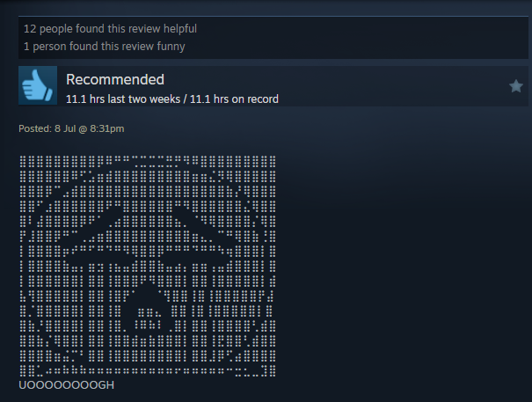
Task: Click the bottom row of braille art
Action: (147, 370)
